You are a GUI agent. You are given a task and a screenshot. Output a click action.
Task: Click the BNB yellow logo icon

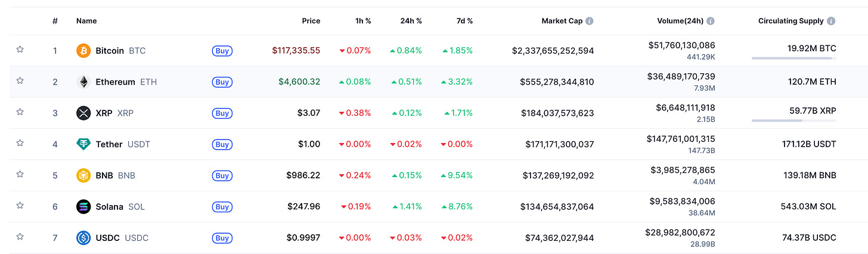click(83, 175)
